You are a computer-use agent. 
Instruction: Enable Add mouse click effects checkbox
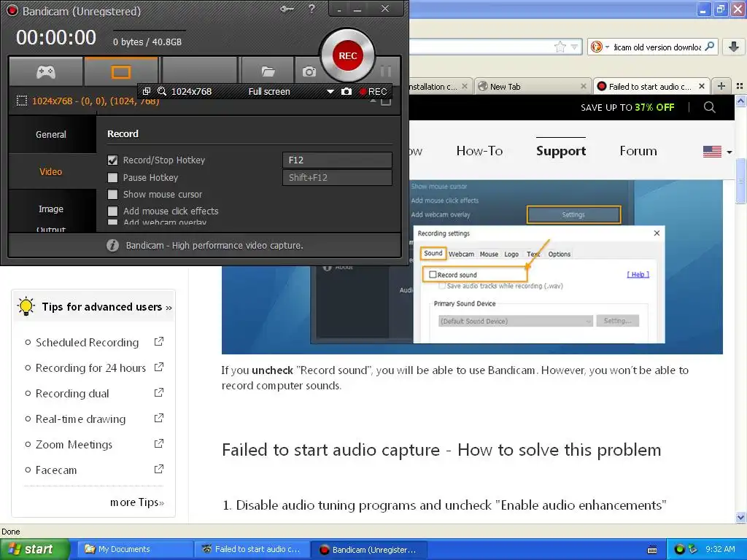pos(112,211)
